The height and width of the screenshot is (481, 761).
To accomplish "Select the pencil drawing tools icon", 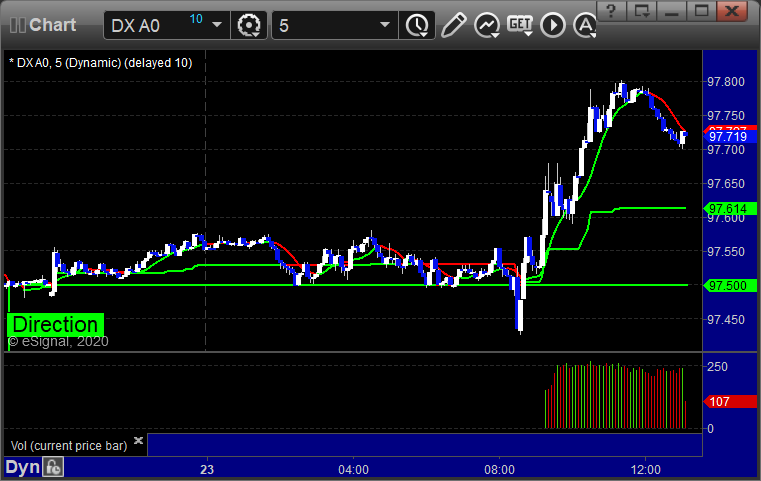I will tap(453, 25).
